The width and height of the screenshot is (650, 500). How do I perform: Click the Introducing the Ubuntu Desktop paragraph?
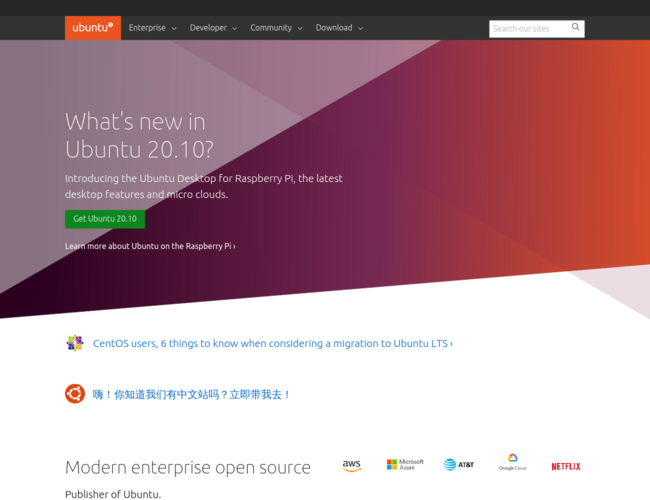(204, 187)
